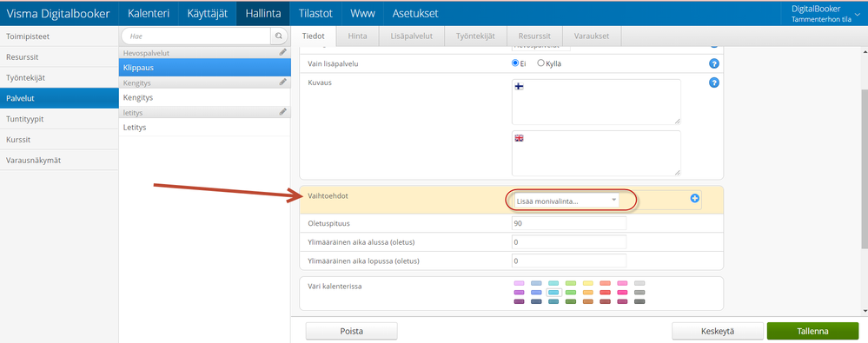Edit the Hevospalvelut group via pencil icon
The height and width of the screenshot is (343, 868).
point(283,52)
